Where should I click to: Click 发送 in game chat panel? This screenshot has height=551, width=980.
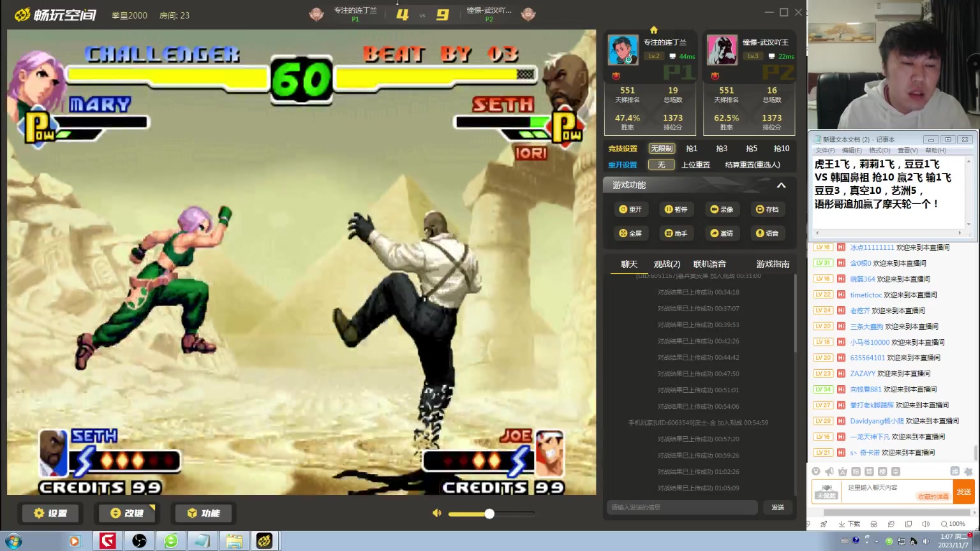(x=778, y=508)
